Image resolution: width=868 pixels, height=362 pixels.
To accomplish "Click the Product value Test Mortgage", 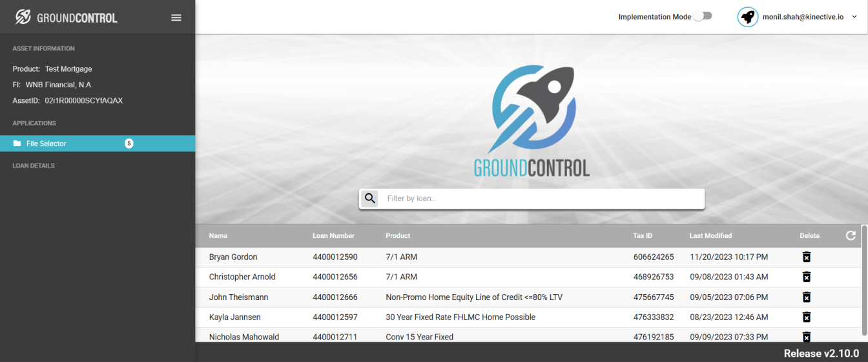I will click(x=68, y=69).
